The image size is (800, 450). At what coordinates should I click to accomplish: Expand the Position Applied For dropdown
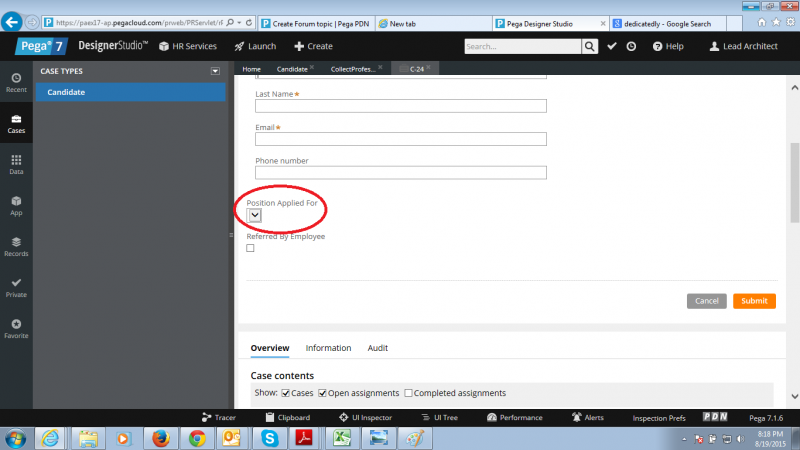(255, 215)
